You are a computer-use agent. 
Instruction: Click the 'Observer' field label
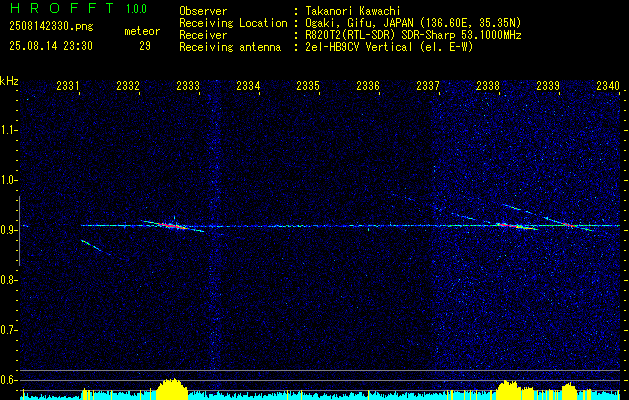coord(203,11)
